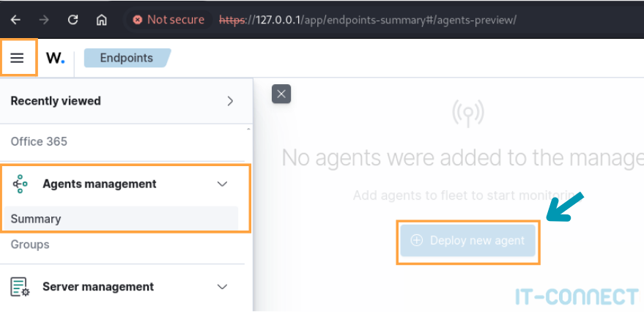Expand the Server management section
The width and height of the screenshot is (644, 322).
point(223,287)
